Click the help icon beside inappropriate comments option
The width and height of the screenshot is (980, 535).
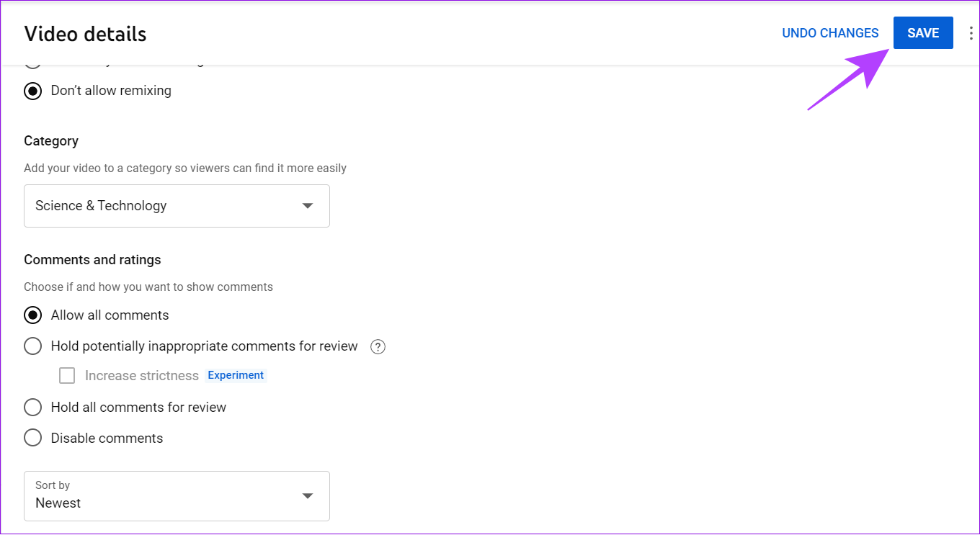tap(378, 346)
